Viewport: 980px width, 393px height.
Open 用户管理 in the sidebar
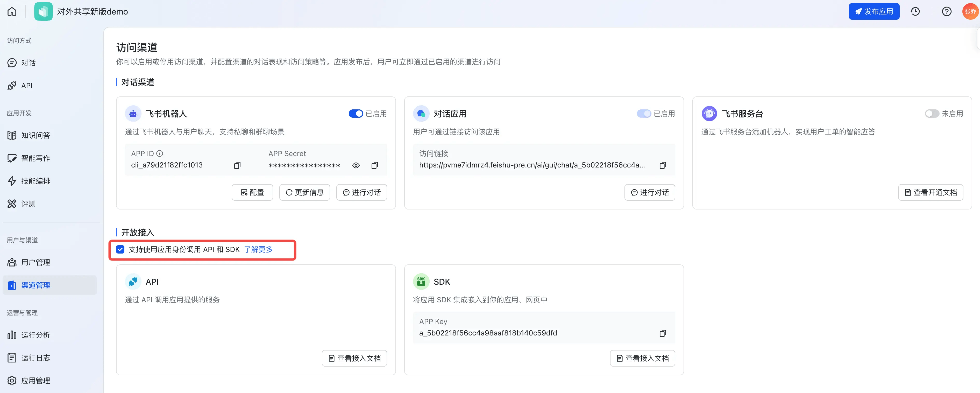pyautogui.click(x=49, y=262)
